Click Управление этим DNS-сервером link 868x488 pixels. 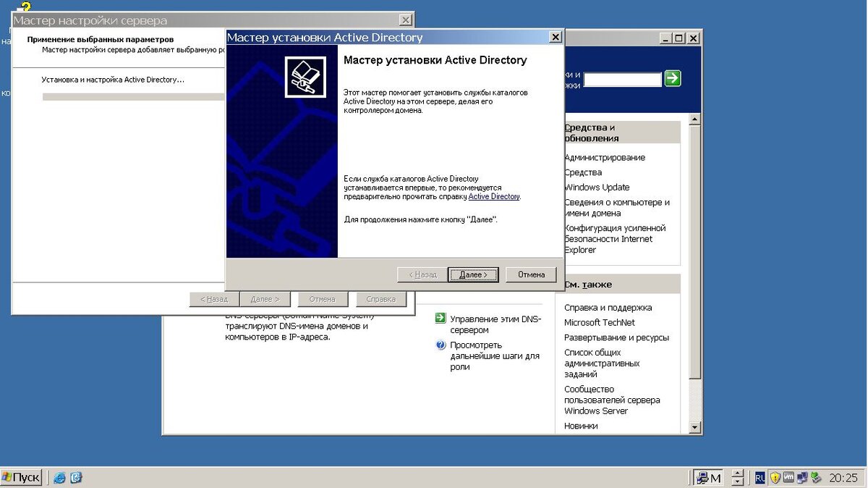[495, 324]
